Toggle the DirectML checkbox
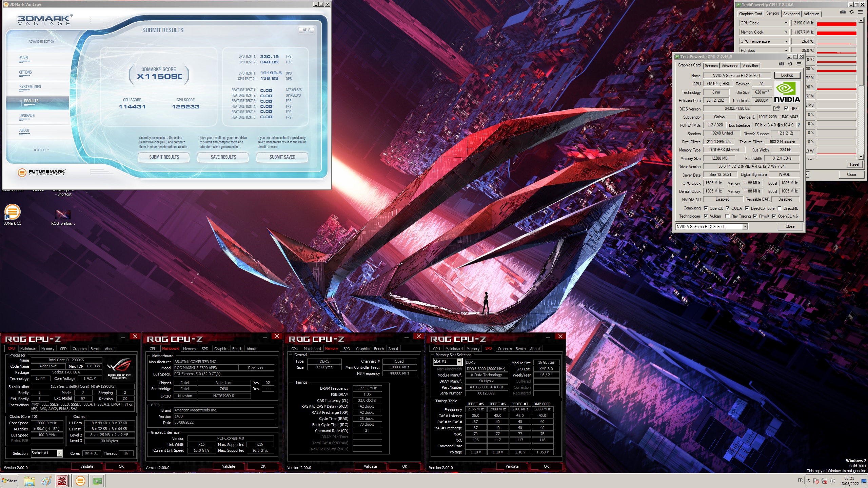This screenshot has height=488, width=868. click(780, 208)
